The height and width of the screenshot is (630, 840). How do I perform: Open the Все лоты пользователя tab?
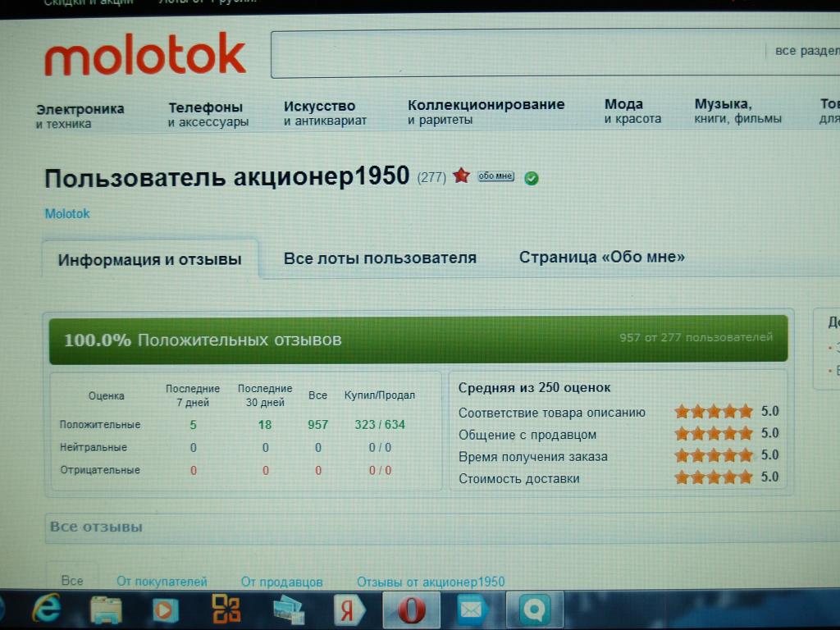point(380,258)
